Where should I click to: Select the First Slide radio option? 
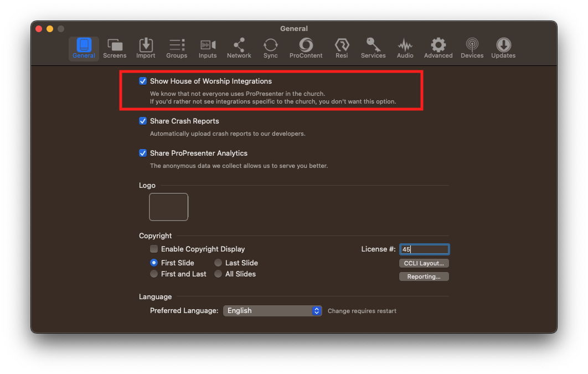pyautogui.click(x=154, y=263)
